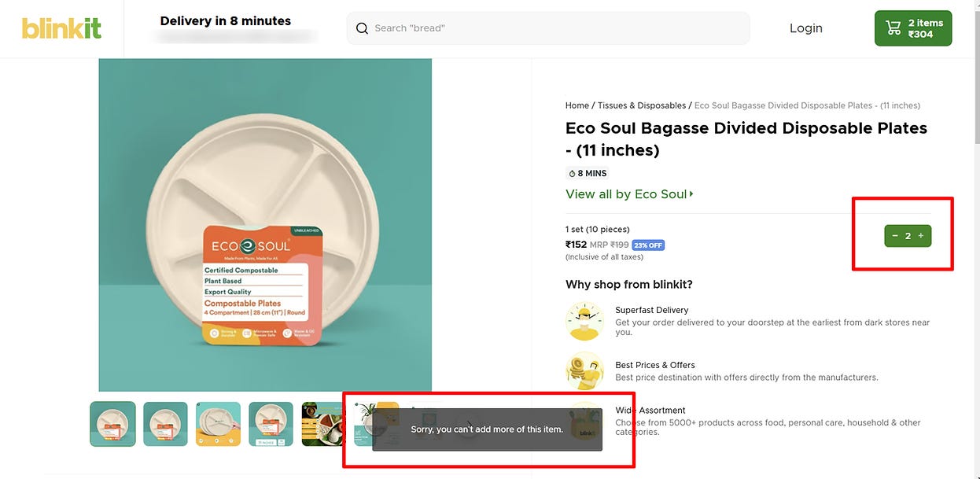Viewport: 980px width, 479px height.
Task: Click the '(Inclusive of all taxes)' text
Action: tap(604, 257)
